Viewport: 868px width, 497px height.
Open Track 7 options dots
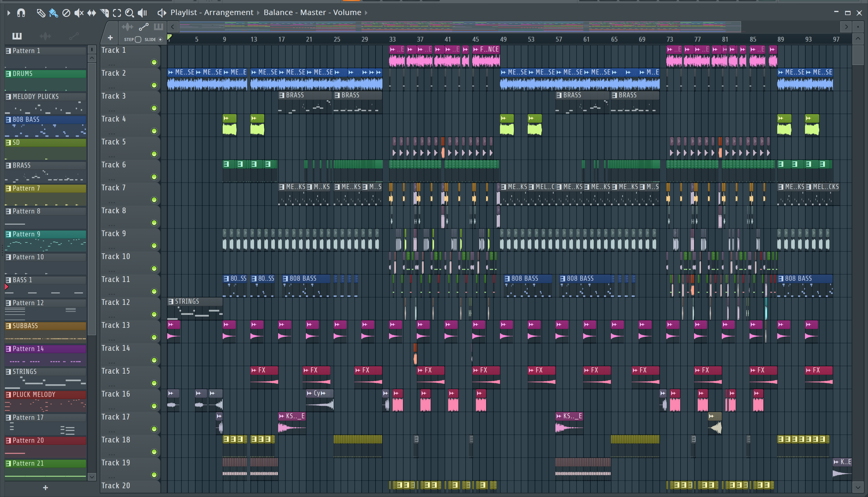[112, 202]
